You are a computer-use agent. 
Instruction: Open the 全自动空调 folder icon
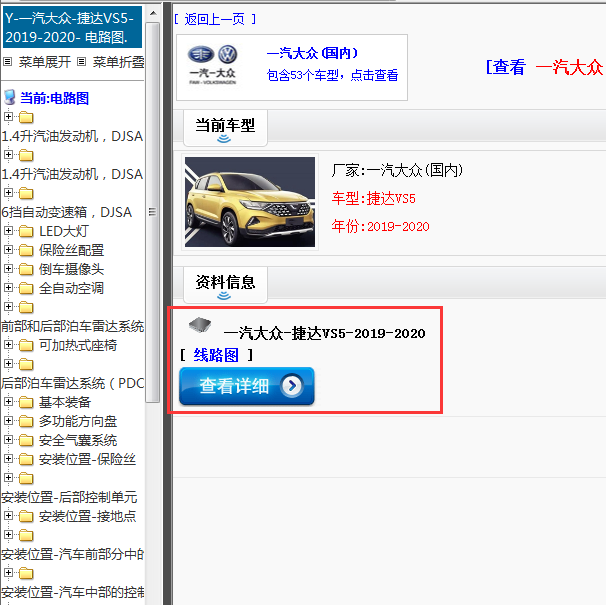(26, 288)
